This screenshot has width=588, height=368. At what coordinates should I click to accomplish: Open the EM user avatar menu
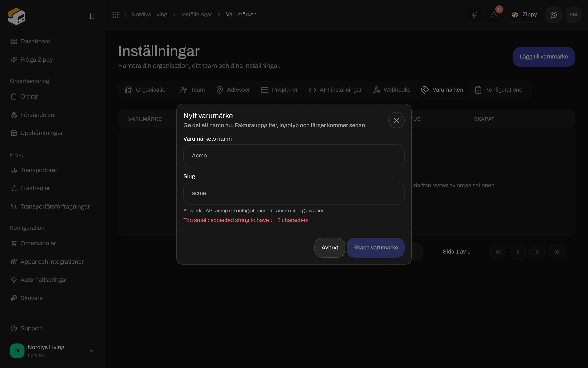[x=573, y=15]
